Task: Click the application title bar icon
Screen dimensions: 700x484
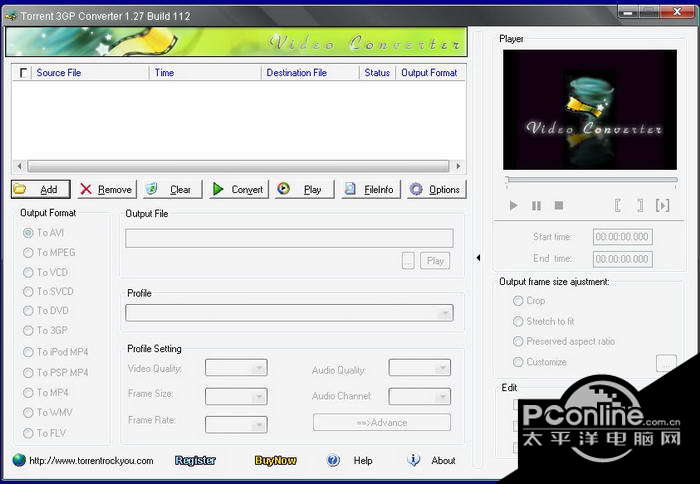Action: pos(11,17)
